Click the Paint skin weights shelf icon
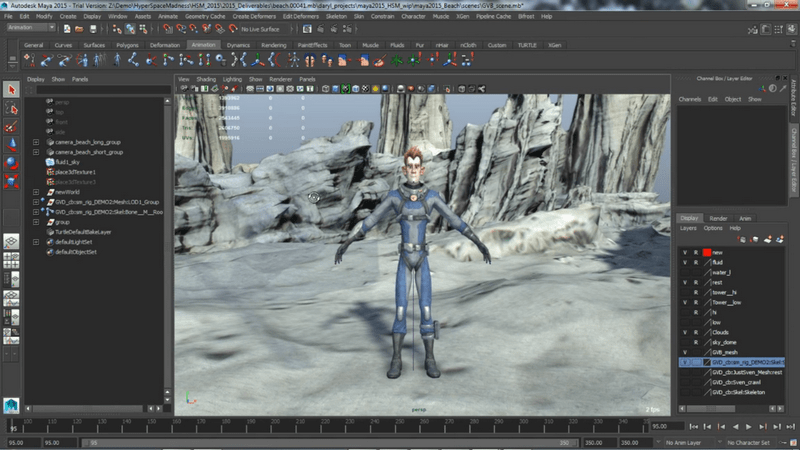Image resolution: width=800 pixels, height=450 pixels. [379, 60]
